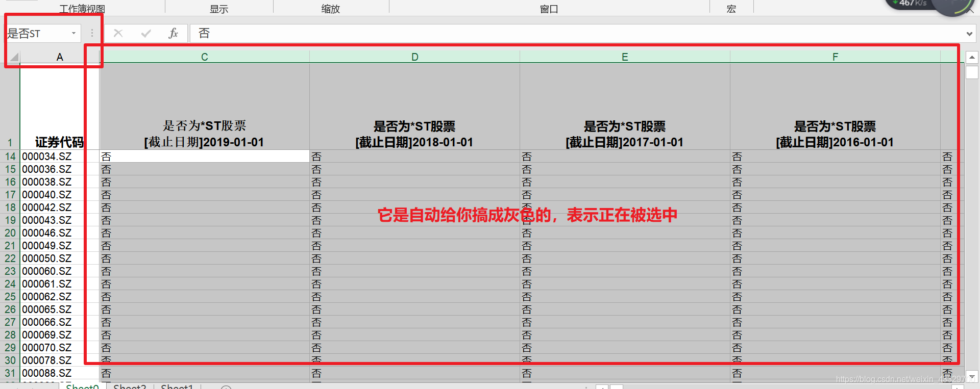
Task: Click the three-dot name box resize handle
Action: click(x=92, y=33)
